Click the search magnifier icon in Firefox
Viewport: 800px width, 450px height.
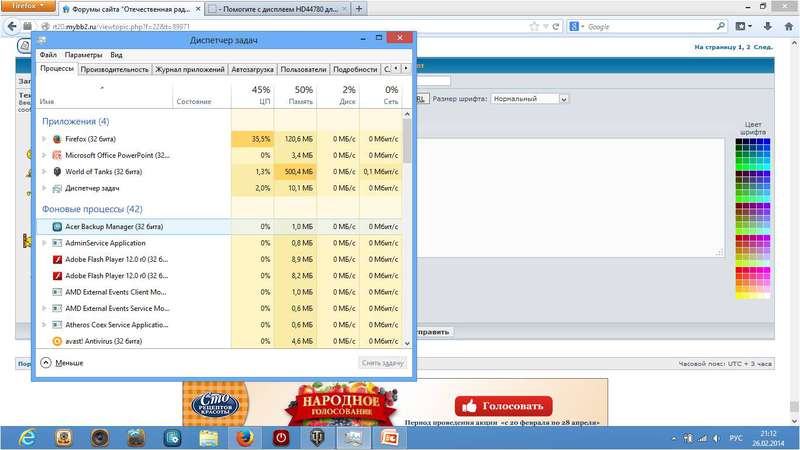(x=720, y=26)
